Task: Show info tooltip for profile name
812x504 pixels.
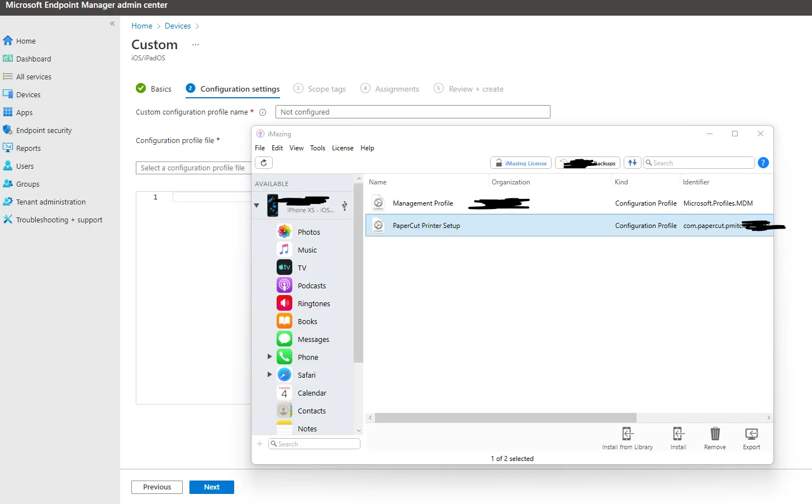Action: 263,112
